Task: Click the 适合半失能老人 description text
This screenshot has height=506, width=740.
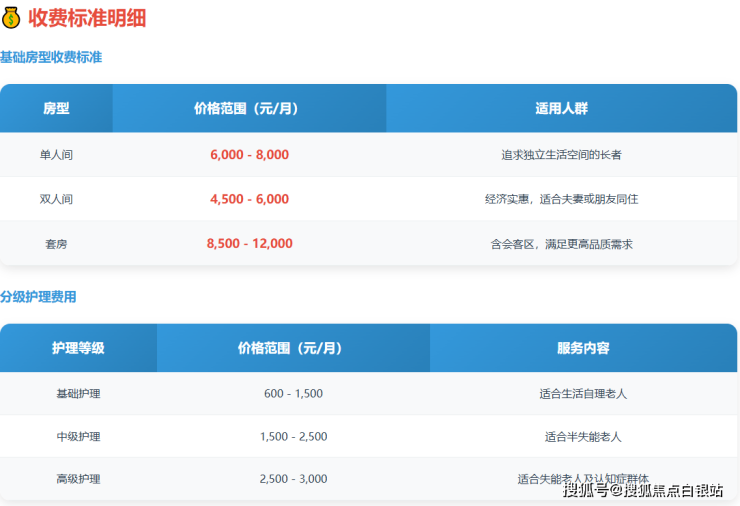Action: pos(583,437)
